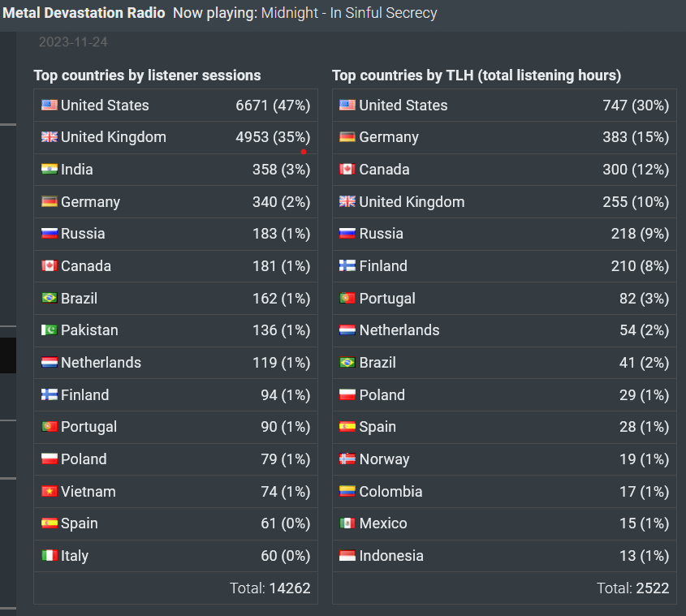This screenshot has height=616, width=686.
Task: Click Finland flag in TLH table
Action: (x=347, y=265)
